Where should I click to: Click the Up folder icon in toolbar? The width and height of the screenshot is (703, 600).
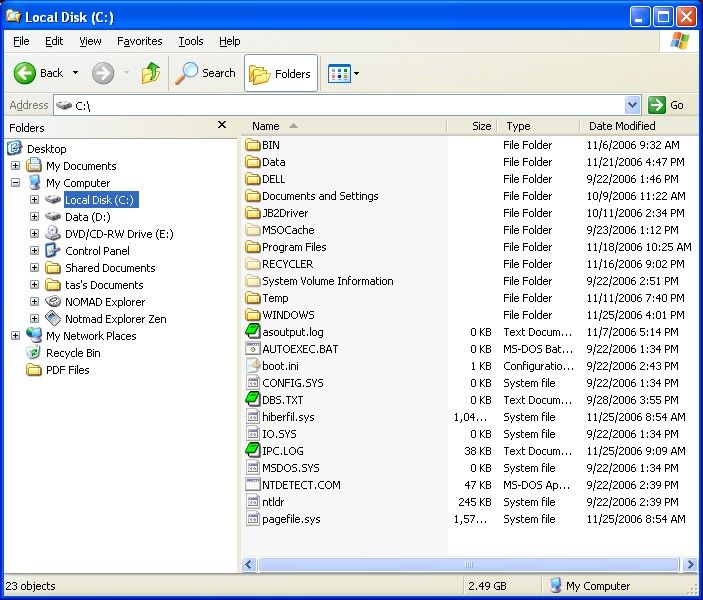(x=151, y=73)
